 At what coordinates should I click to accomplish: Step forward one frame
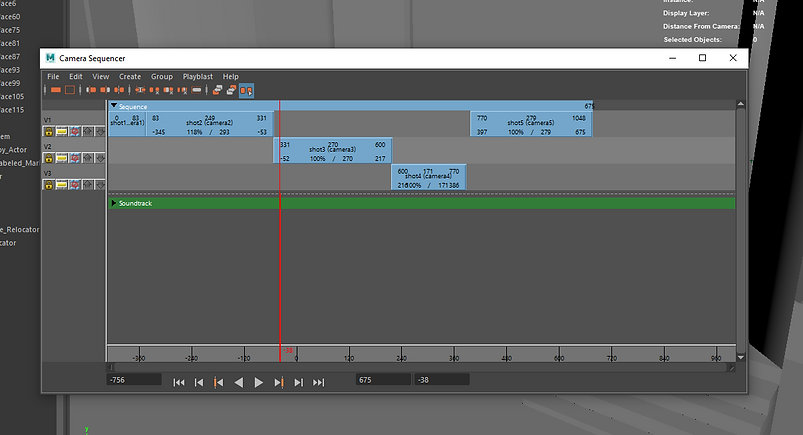point(299,382)
